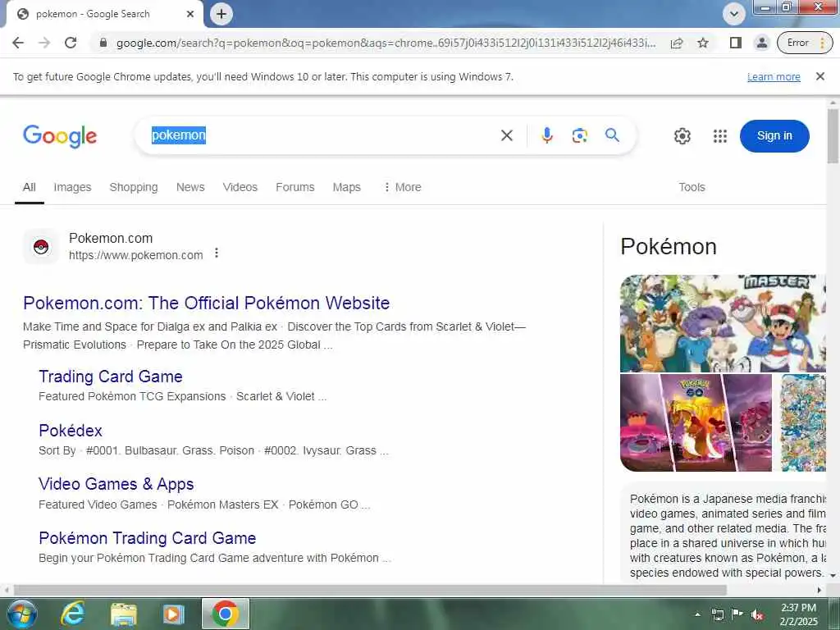Click the browser back arrow
840x630 pixels.
point(18,43)
